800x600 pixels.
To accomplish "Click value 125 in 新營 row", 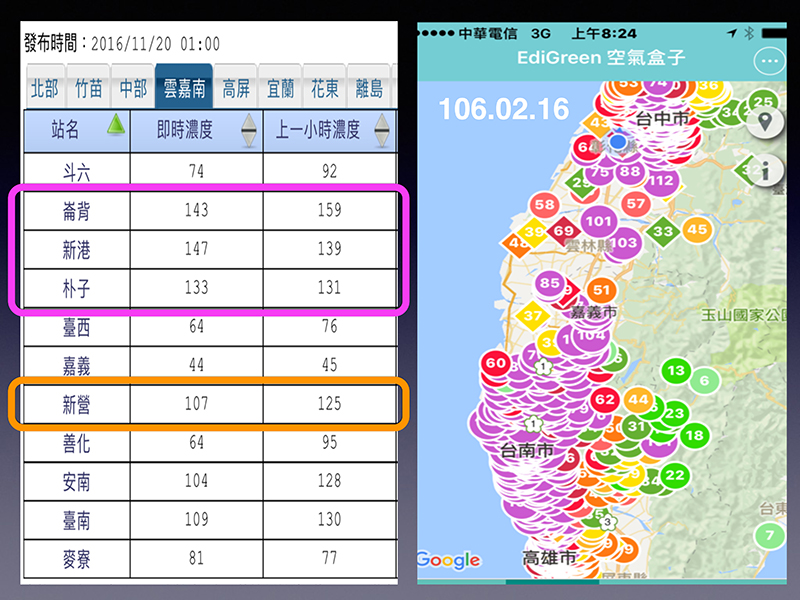I will [330, 404].
